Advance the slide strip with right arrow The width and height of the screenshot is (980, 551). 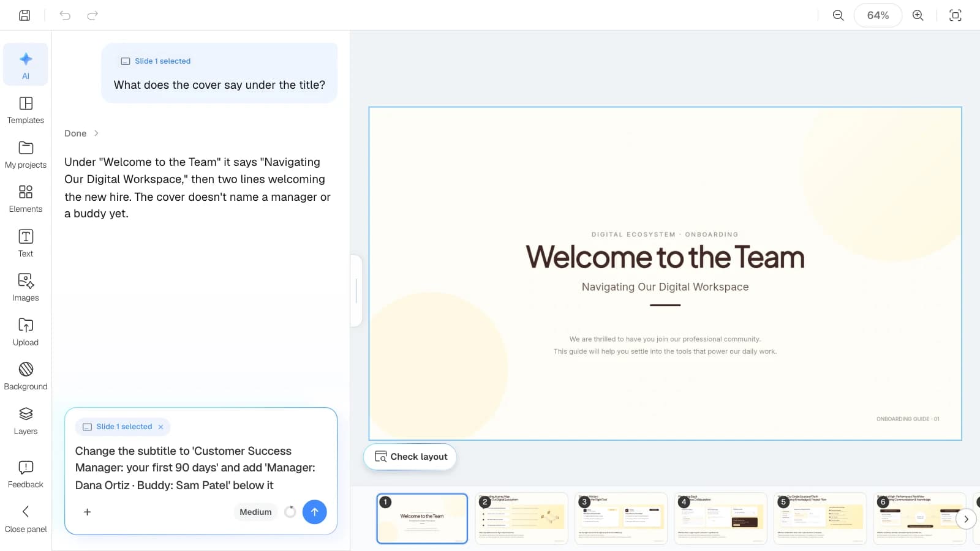(966, 519)
